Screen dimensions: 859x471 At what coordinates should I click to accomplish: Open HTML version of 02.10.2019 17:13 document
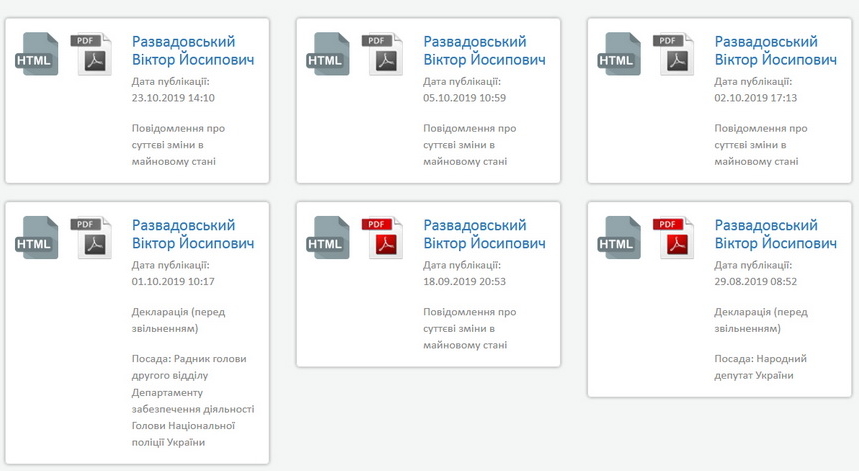click(622, 55)
